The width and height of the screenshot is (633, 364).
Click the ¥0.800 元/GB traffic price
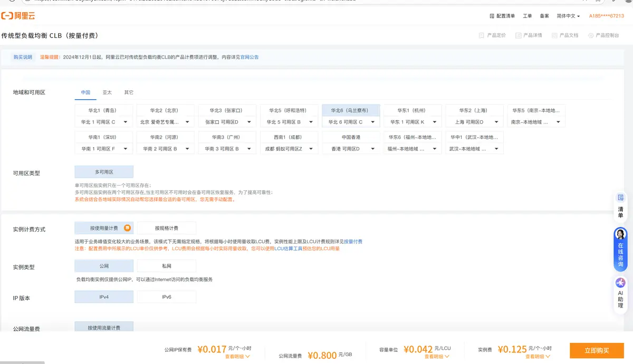[330, 355]
